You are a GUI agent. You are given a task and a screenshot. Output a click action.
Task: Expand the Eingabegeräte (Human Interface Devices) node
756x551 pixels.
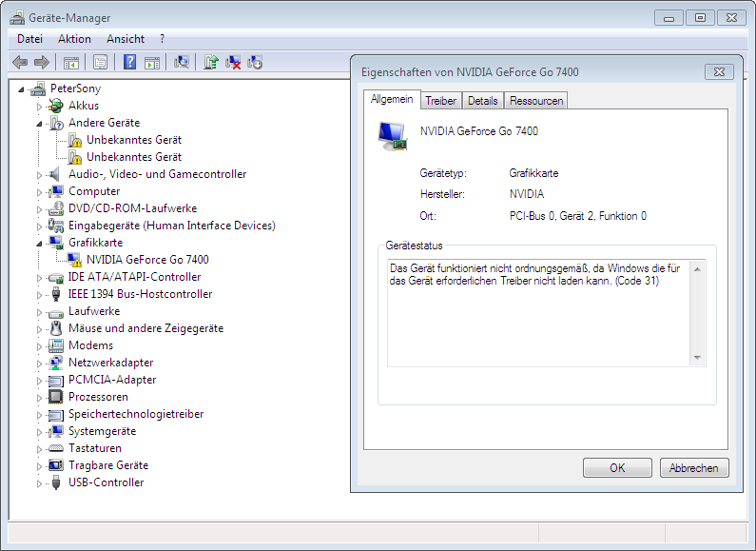(x=40, y=226)
